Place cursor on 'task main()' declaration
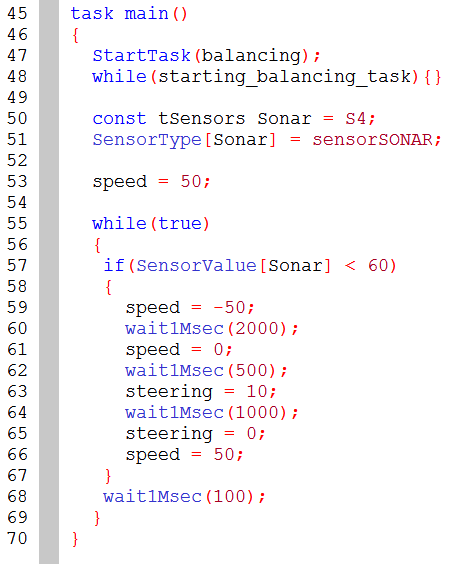The image size is (456, 564). point(129,14)
